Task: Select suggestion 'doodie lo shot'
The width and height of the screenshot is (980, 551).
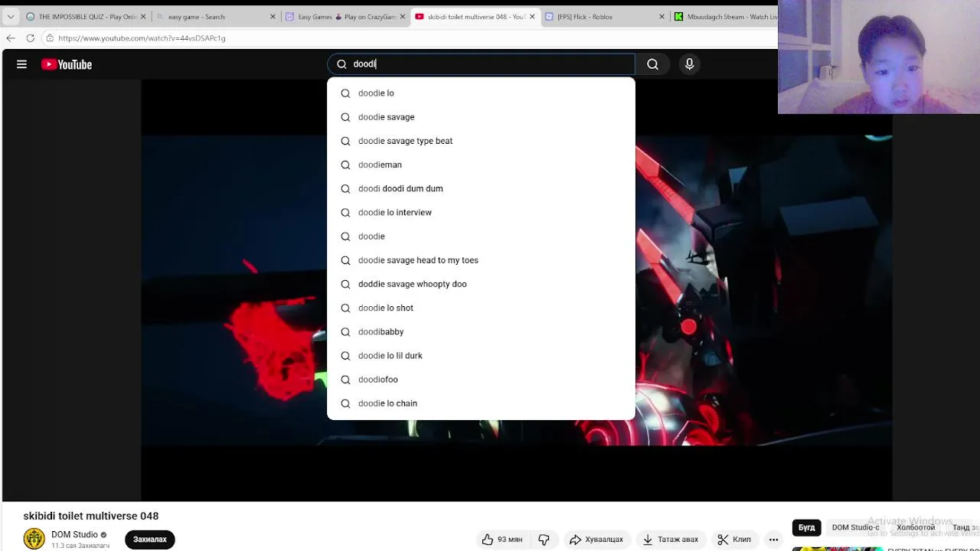Action: (481, 308)
